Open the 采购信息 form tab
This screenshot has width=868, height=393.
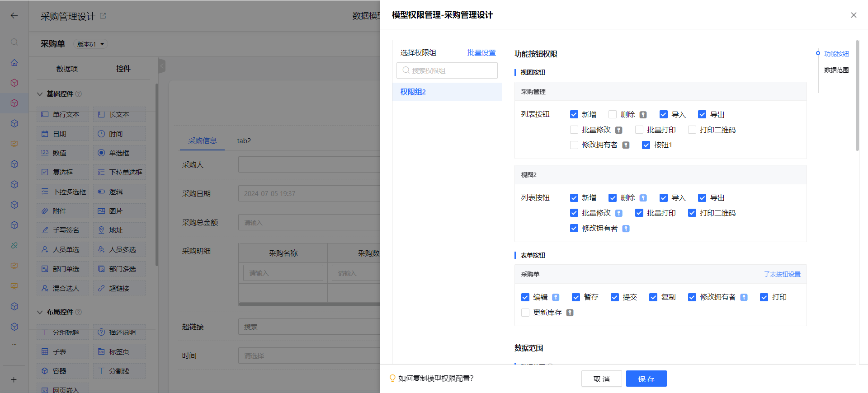click(203, 141)
